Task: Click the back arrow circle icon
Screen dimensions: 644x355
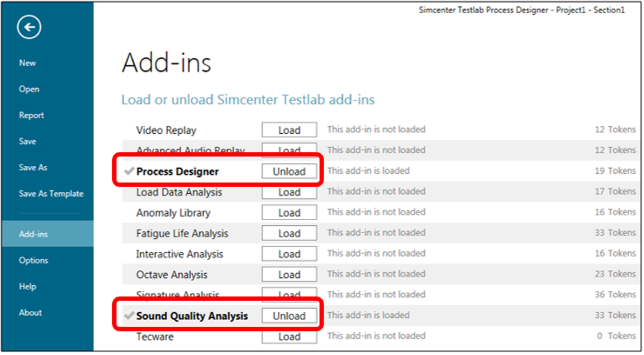Action: pos(29,27)
